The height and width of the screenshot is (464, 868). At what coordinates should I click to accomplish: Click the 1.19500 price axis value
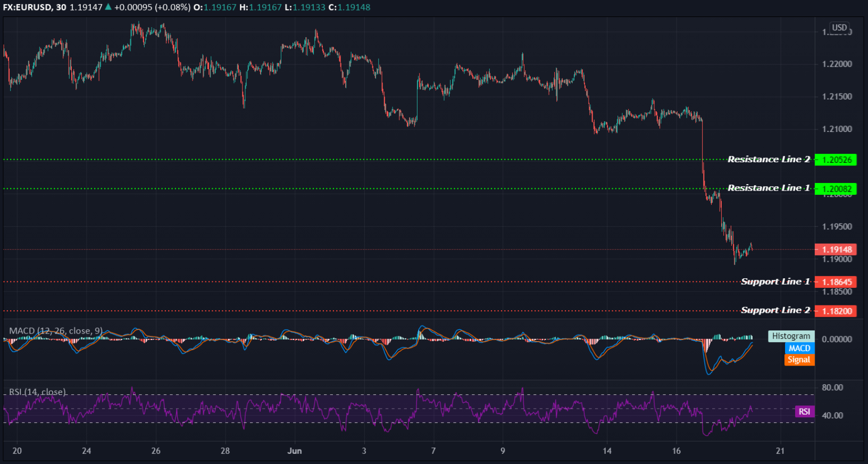coord(837,227)
